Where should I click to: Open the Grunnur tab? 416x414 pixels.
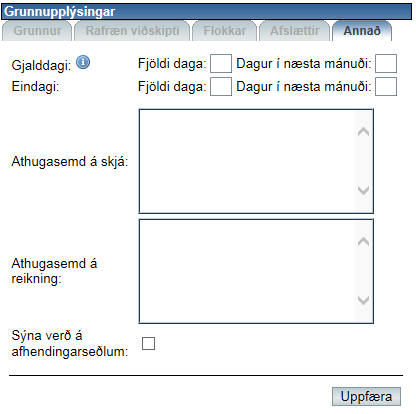coord(37,31)
